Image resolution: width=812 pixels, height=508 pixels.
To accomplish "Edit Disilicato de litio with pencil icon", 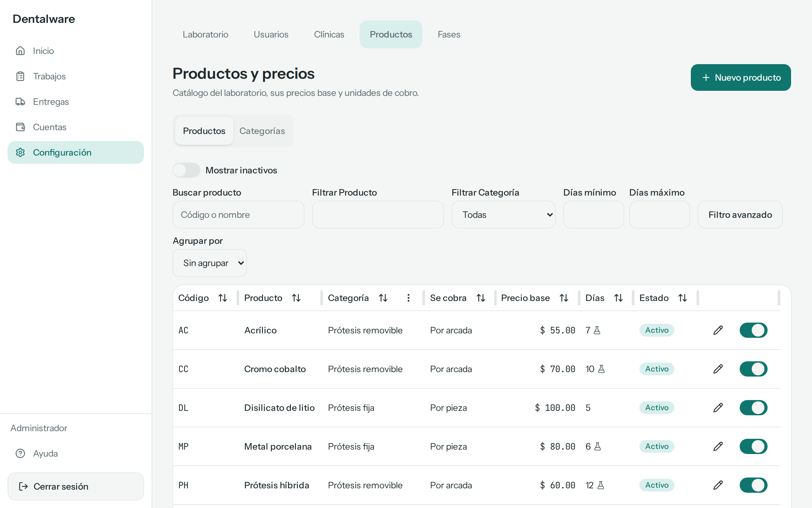I will click(x=718, y=408).
